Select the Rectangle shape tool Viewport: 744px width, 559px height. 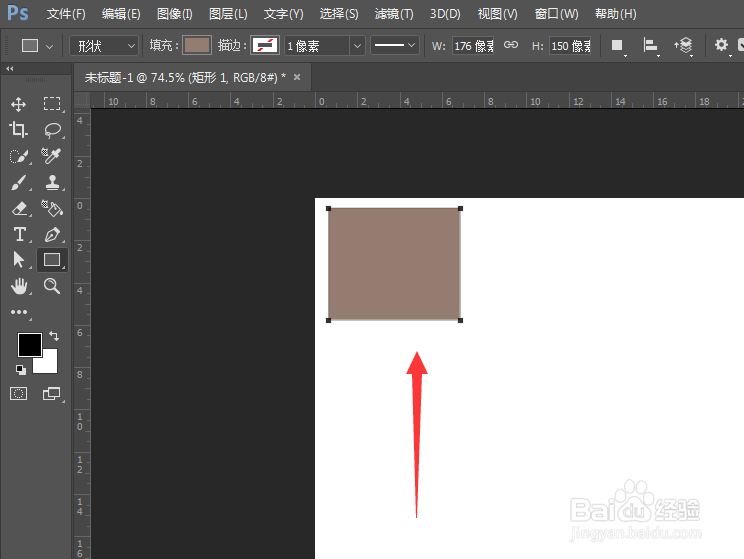(x=52, y=260)
